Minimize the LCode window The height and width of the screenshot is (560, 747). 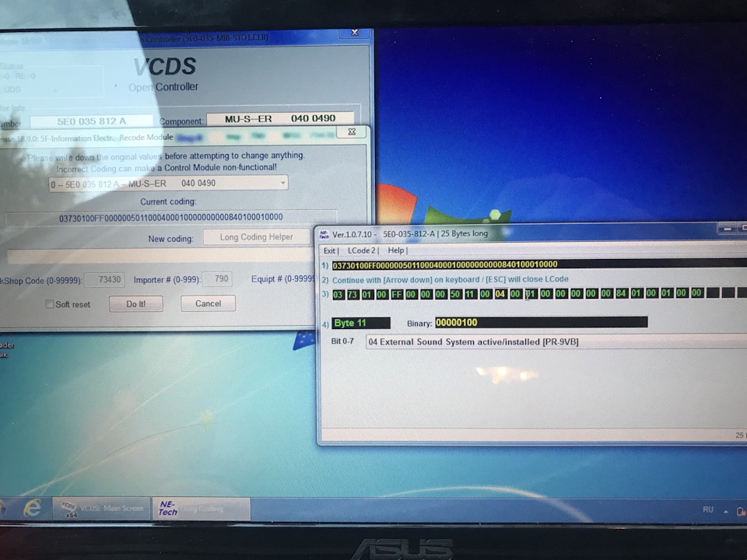(x=727, y=229)
